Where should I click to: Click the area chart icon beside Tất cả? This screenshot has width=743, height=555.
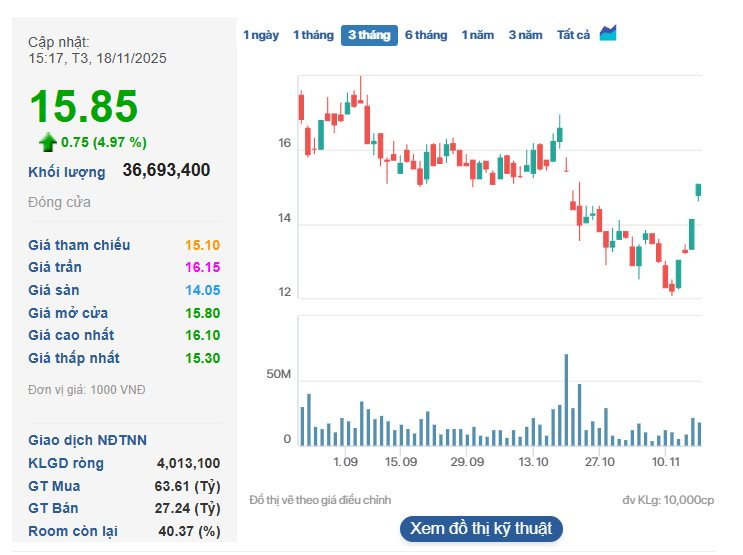coord(608,34)
